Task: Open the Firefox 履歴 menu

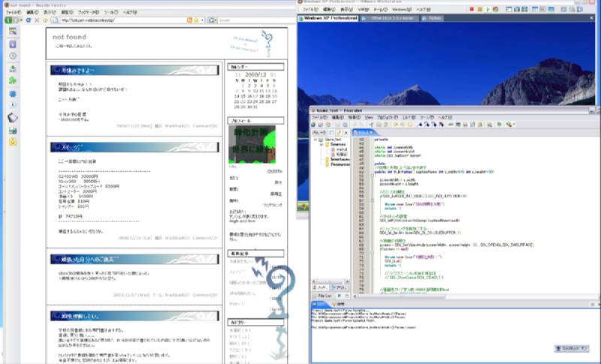Action: 68,12
